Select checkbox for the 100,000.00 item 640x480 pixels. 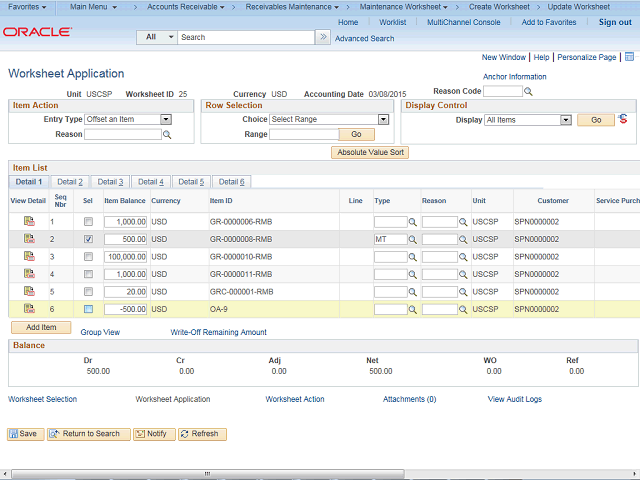coord(88,257)
